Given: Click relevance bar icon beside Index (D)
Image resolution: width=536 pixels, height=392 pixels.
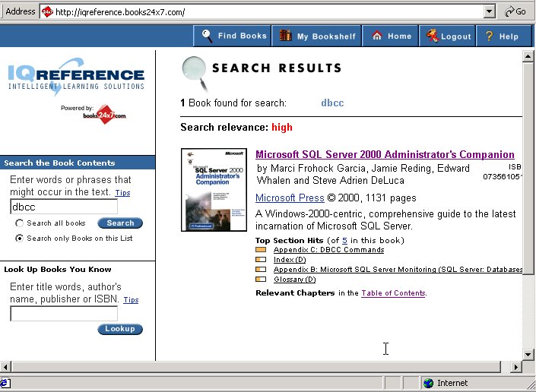Looking at the screenshot, I should [x=261, y=260].
